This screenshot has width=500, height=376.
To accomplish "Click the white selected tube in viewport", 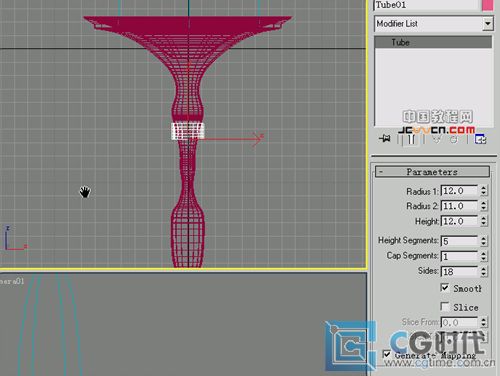I will [x=188, y=131].
